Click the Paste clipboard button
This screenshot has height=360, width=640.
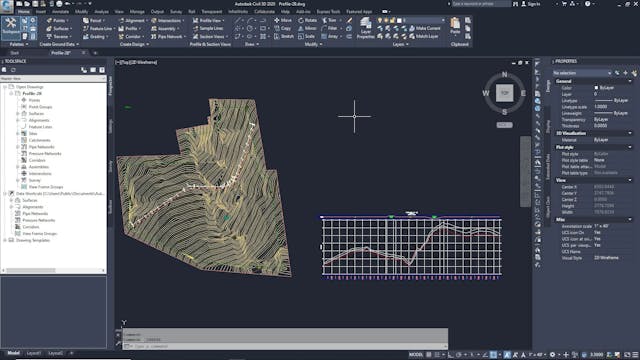(455, 26)
